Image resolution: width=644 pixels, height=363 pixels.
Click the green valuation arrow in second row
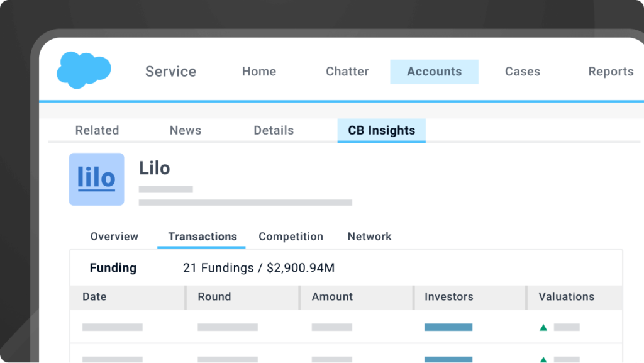pos(543,360)
